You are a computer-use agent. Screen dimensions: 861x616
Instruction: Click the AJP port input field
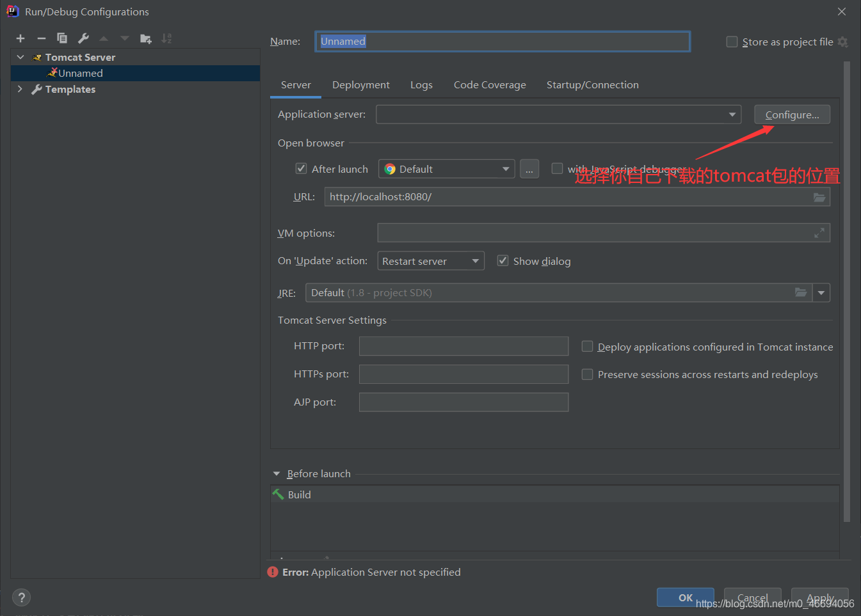coord(463,402)
